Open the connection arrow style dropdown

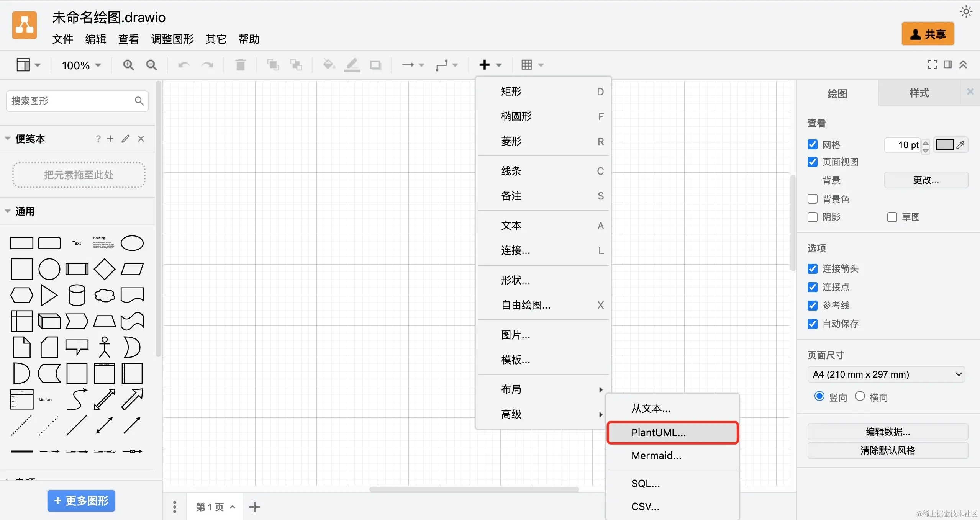pyautogui.click(x=413, y=65)
